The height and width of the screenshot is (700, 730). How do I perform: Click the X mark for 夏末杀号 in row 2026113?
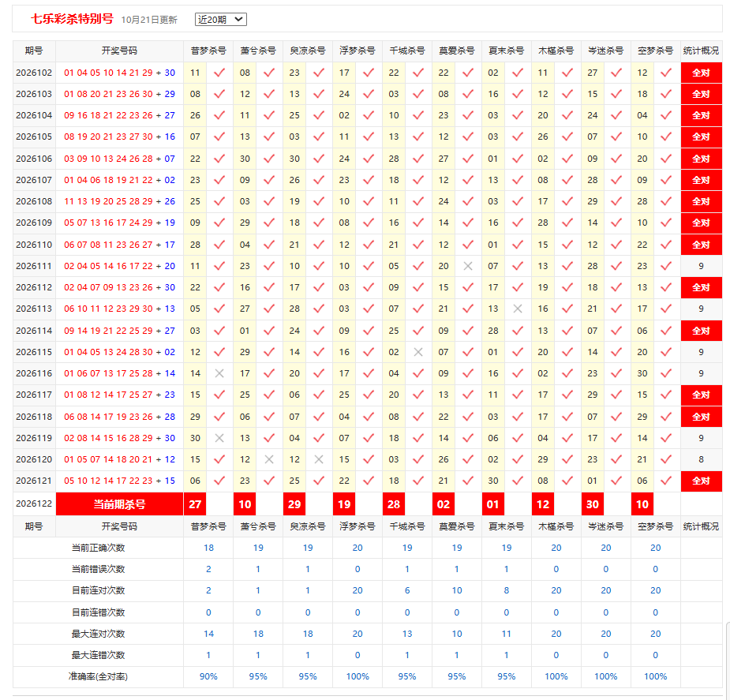click(518, 309)
